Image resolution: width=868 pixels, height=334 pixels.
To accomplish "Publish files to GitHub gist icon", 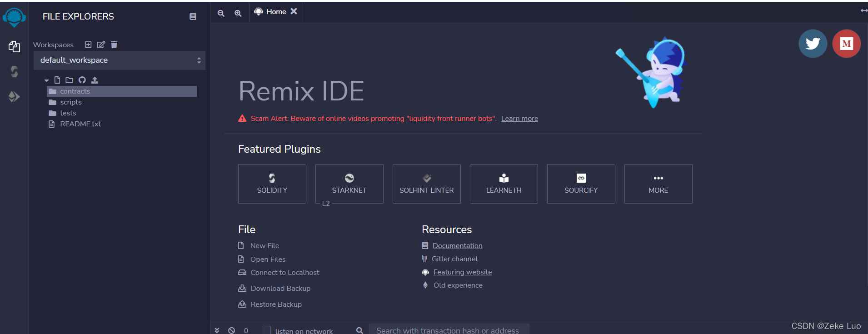I will tap(82, 80).
